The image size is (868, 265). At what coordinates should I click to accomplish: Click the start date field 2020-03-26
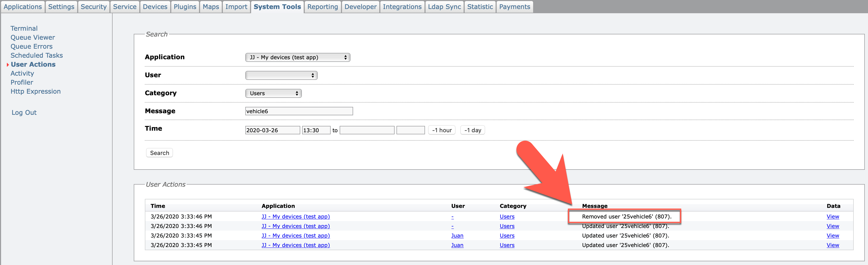272,130
